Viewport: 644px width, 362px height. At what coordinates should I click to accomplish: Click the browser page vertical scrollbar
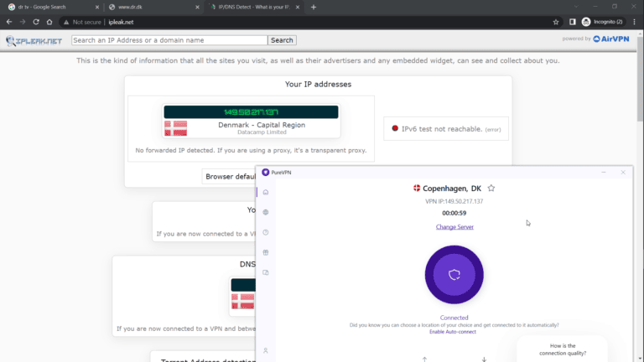point(640,80)
